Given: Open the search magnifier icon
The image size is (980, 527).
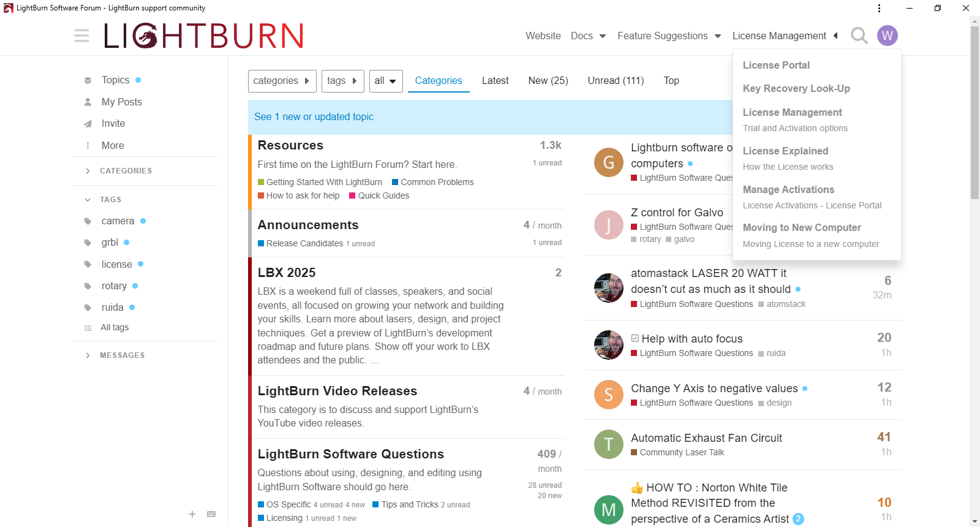Looking at the screenshot, I should point(859,36).
